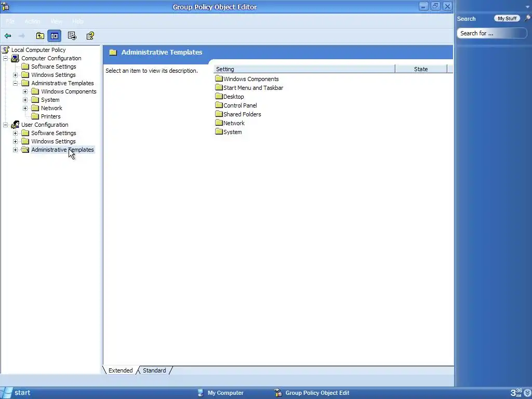The height and width of the screenshot is (399, 532).
Task: Expand the System node in the tree
Action: pos(25,100)
